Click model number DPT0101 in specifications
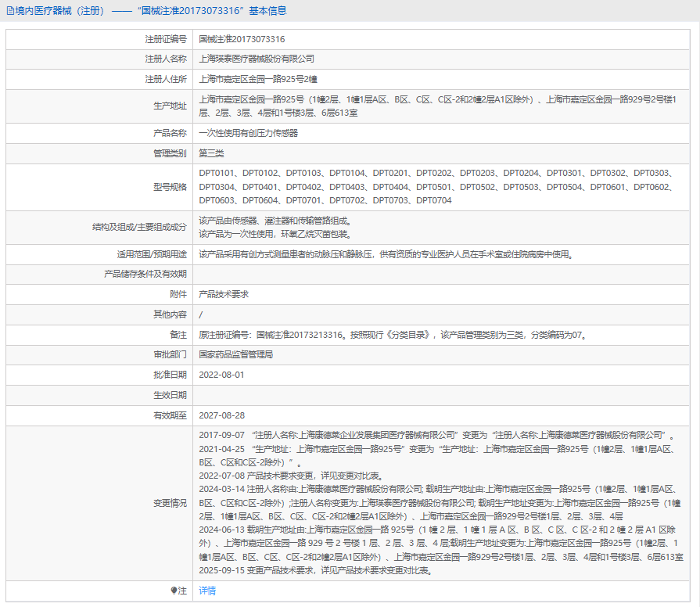700x607 pixels. point(217,173)
